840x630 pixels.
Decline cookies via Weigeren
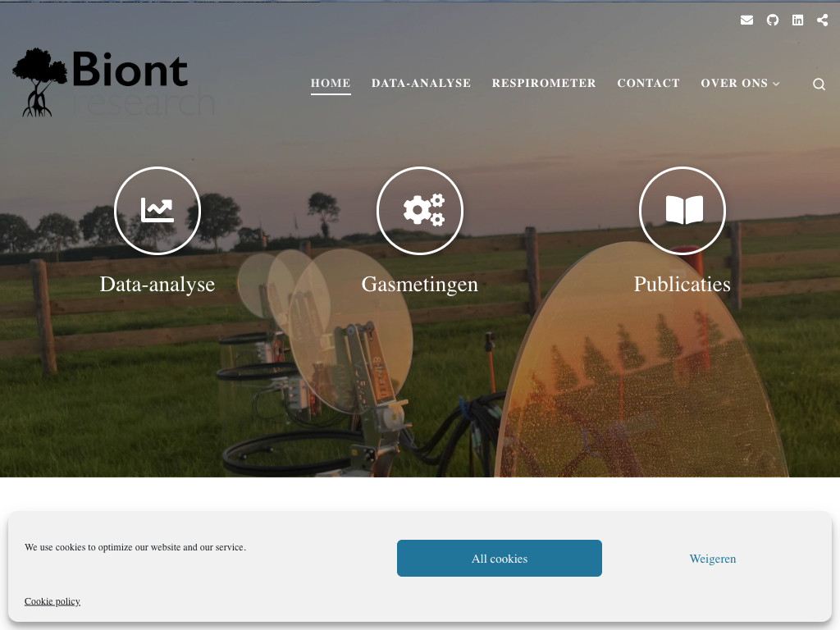click(x=713, y=558)
